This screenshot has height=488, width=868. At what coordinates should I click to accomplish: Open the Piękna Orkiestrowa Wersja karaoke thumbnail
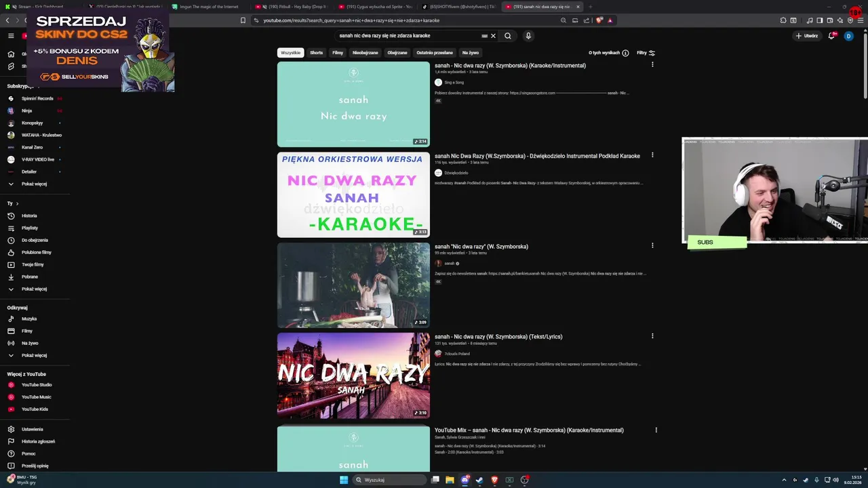coord(353,195)
